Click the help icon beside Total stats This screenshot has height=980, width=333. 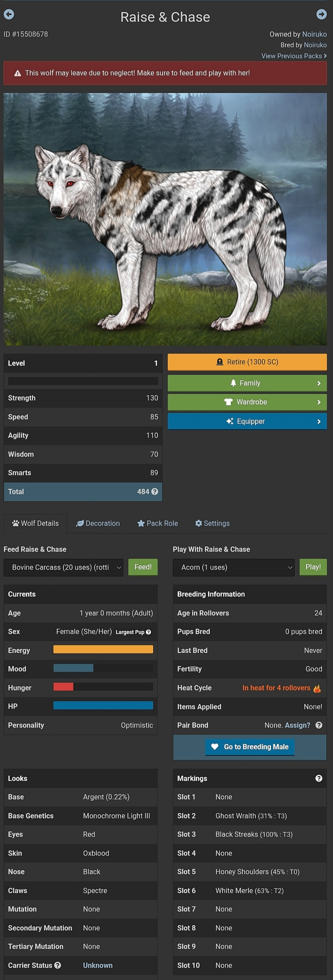[x=155, y=491]
